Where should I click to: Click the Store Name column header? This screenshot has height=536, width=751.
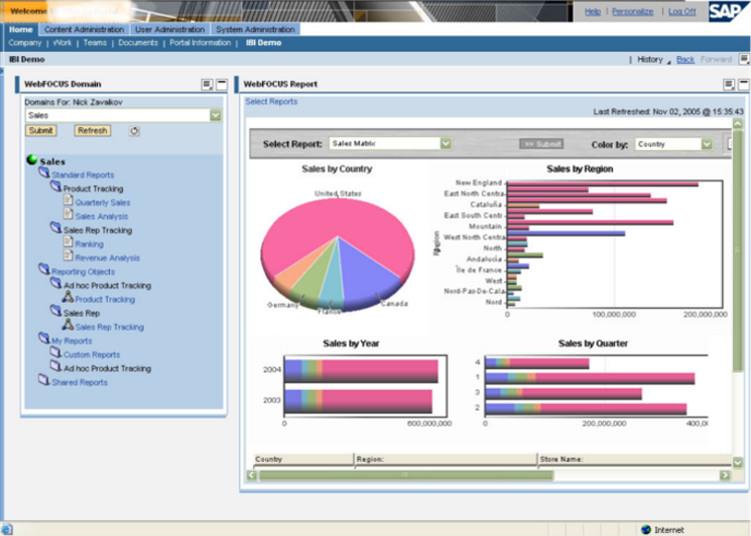634,459
